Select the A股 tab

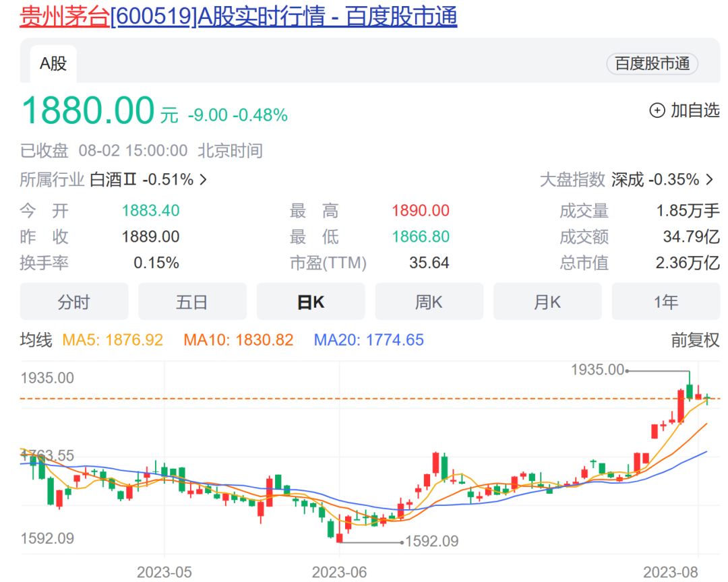pyautogui.click(x=53, y=64)
